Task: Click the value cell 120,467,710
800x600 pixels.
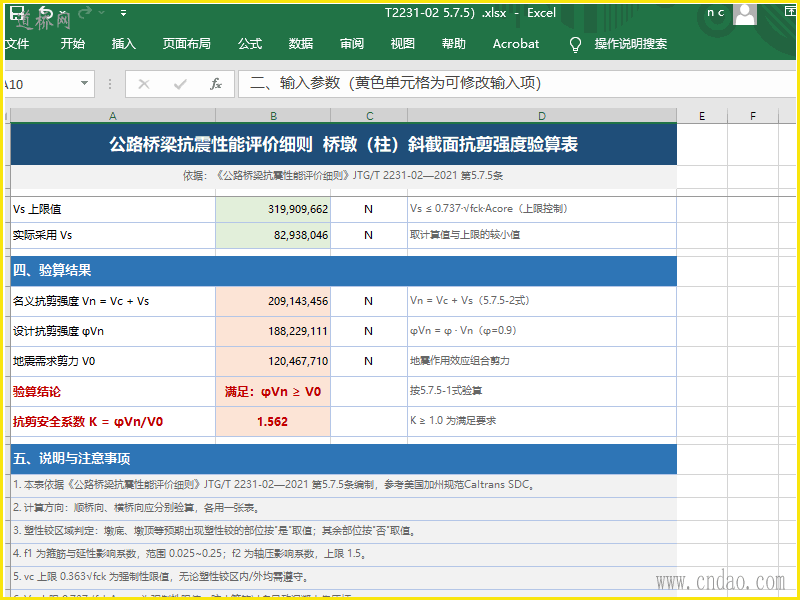Action: 273,361
